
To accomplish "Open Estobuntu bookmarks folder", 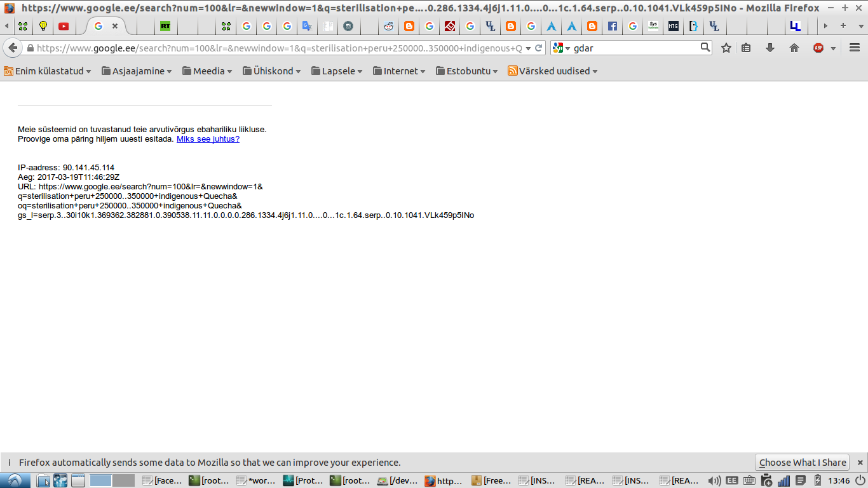I will pyautogui.click(x=468, y=71).
